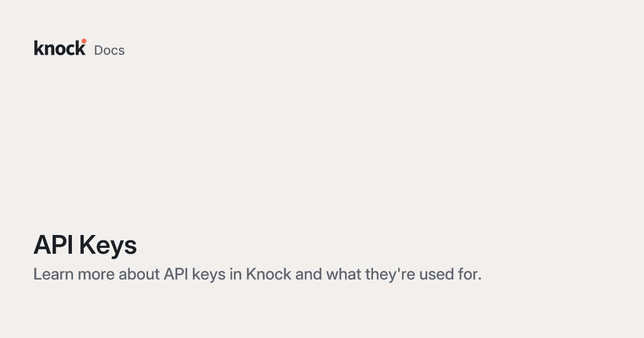The image size is (644, 338).
Task: Click the letter k starting the logo
Action: [x=39, y=48]
